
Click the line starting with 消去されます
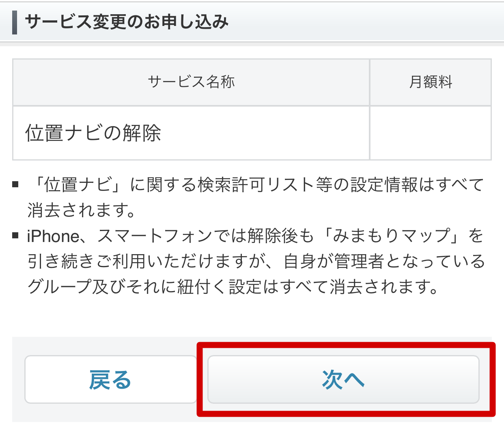[82, 210]
